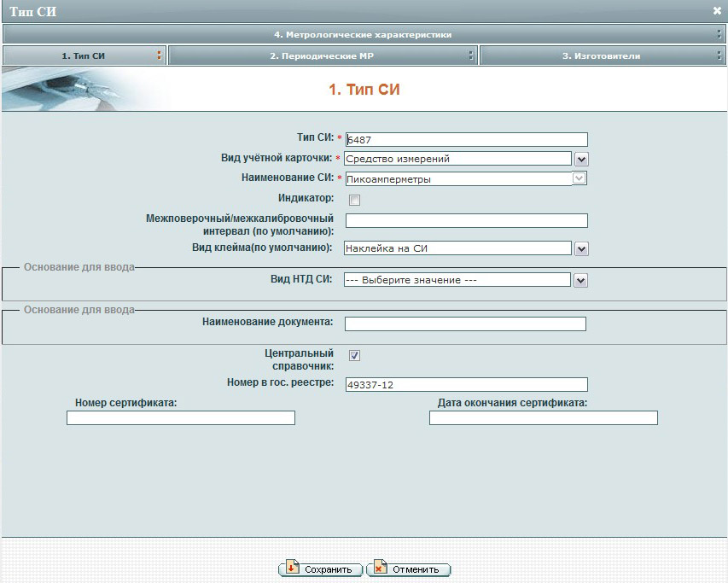728x583 pixels.
Task: Click the Отменить button
Action: (409, 568)
